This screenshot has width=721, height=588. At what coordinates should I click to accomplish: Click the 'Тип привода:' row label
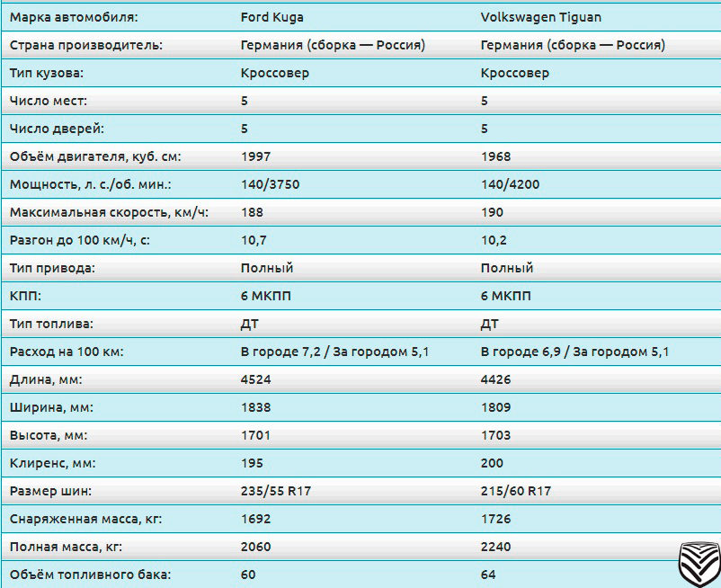point(52,268)
